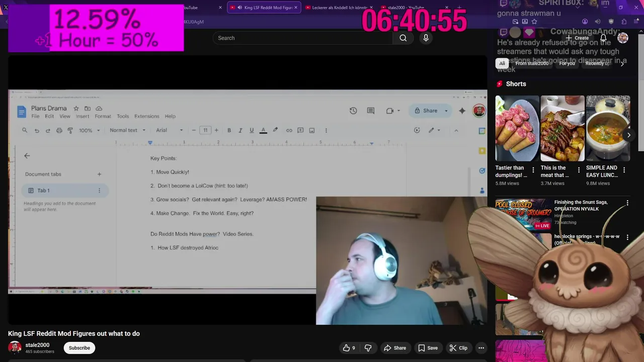Click the Gemini sparkle icon in Docs

pyautogui.click(x=462, y=111)
